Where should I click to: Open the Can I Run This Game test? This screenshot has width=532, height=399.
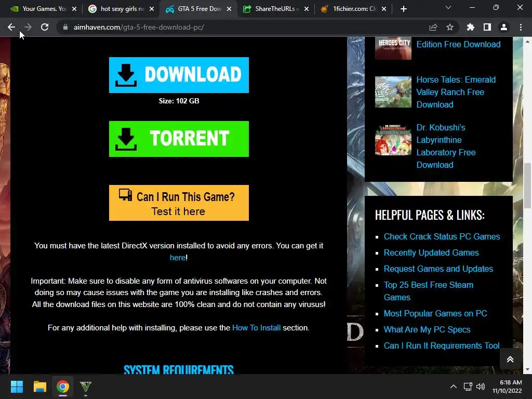click(x=179, y=203)
